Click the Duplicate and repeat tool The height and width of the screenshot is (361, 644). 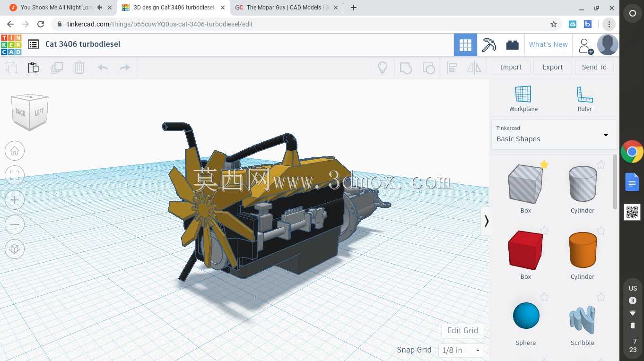[x=57, y=68]
